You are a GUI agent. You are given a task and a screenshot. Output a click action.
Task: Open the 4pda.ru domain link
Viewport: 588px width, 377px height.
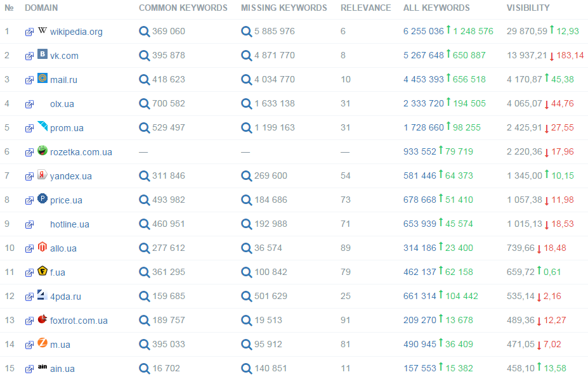click(x=65, y=297)
